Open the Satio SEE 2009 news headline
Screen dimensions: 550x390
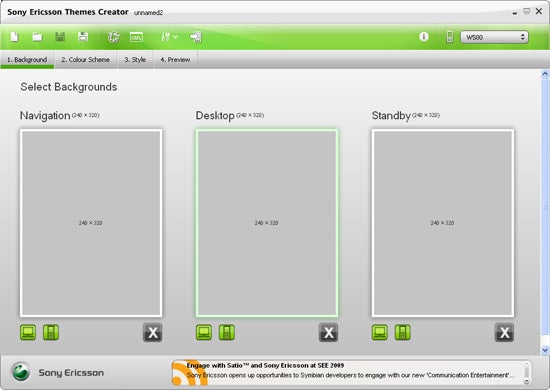pos(265,365)
